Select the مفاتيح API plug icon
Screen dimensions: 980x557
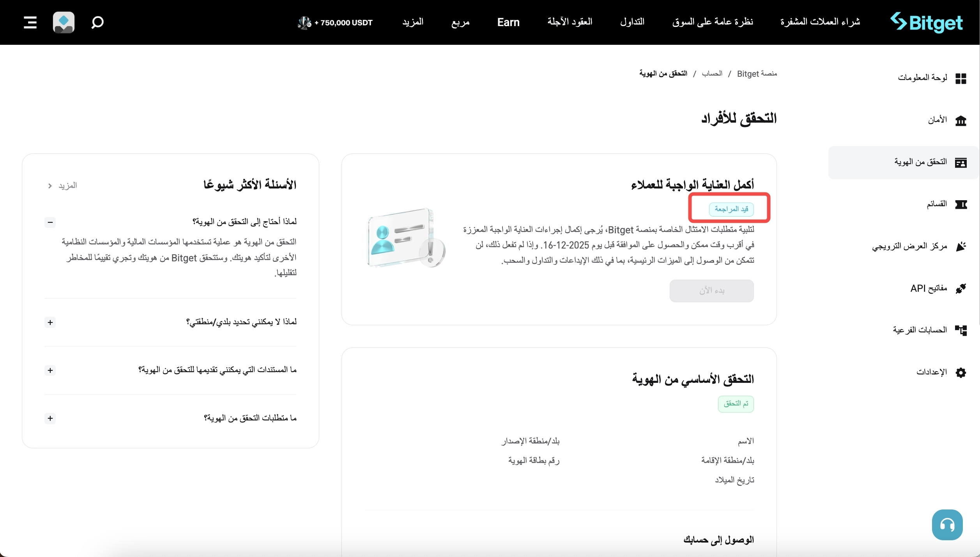pos(962,289)
